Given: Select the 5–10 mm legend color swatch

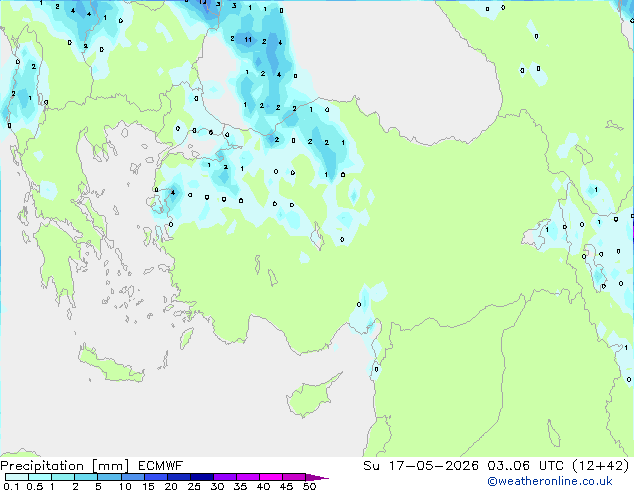Looking at the screenshot, I should [109, 477].
